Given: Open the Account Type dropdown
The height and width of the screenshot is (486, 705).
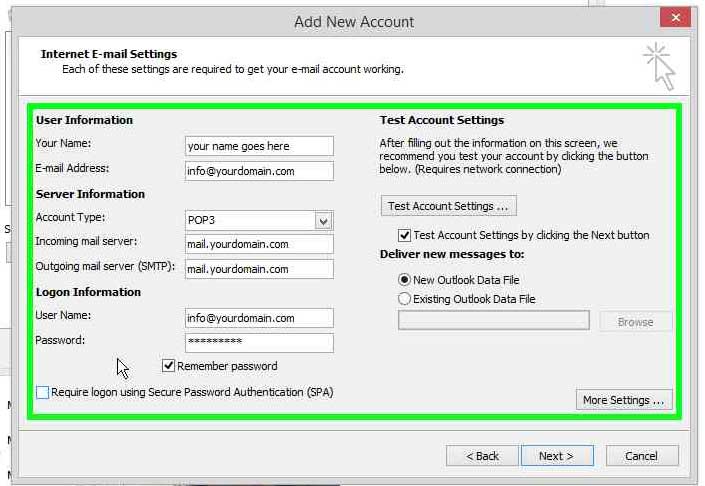Looking at the screenshot, I should pyautogui.click(x=322, y=221).
